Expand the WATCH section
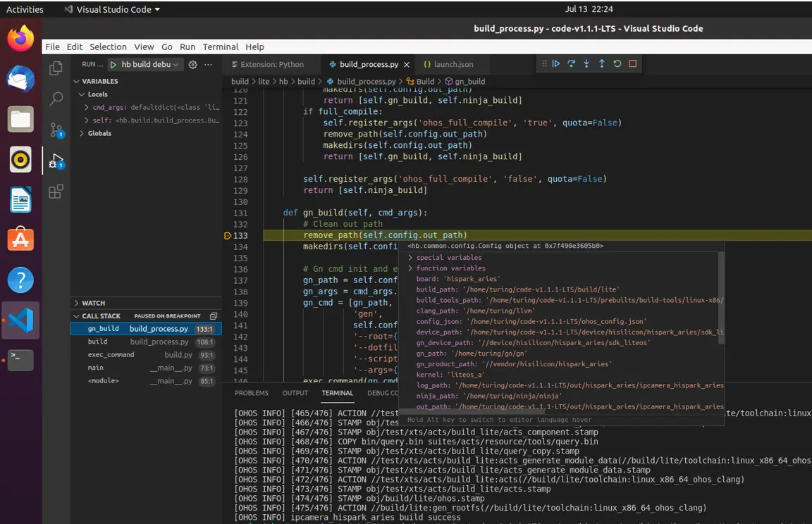This screenshot has width=812, height=524. coord(77,303)
